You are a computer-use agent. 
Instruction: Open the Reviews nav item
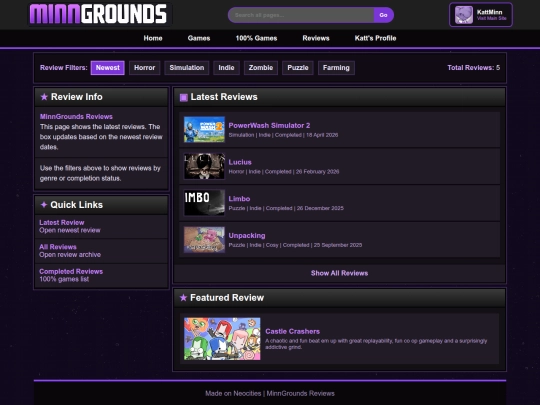pyautogui.click(x=316, y=38)
